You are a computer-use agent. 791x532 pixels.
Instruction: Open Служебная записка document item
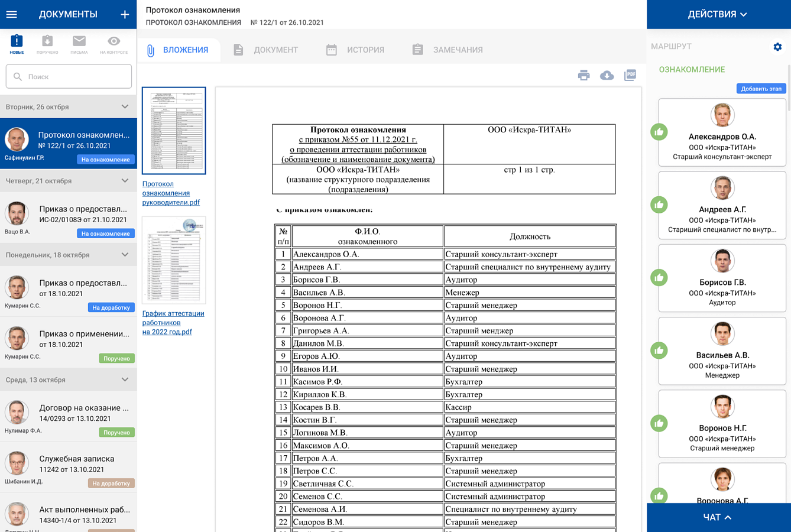pos(69,468)
